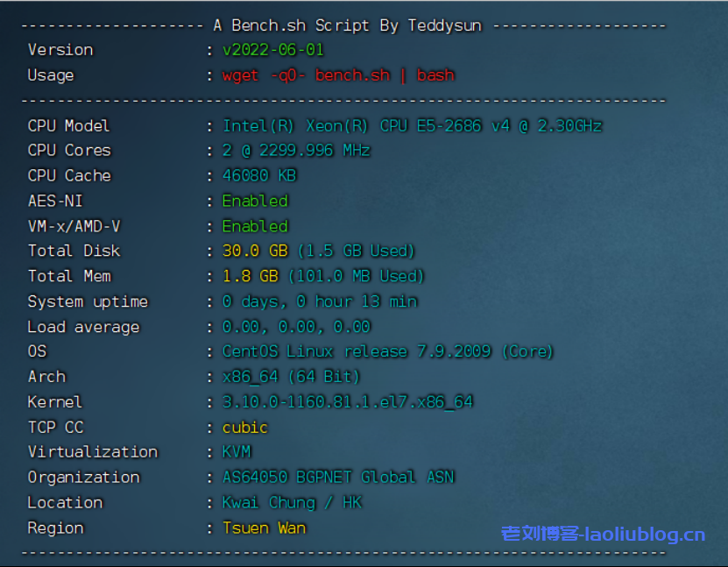Click the VM-x/AMD-V Enabled status

click(x=255, y=226)
